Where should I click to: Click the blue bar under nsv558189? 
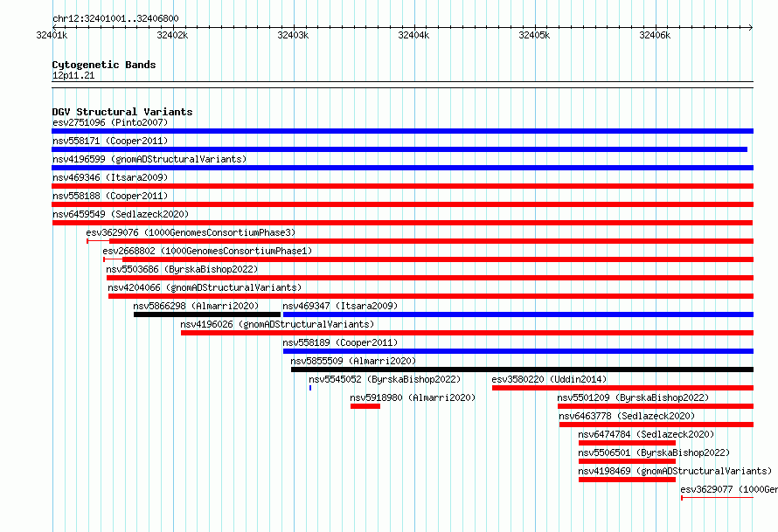point(518,351)
